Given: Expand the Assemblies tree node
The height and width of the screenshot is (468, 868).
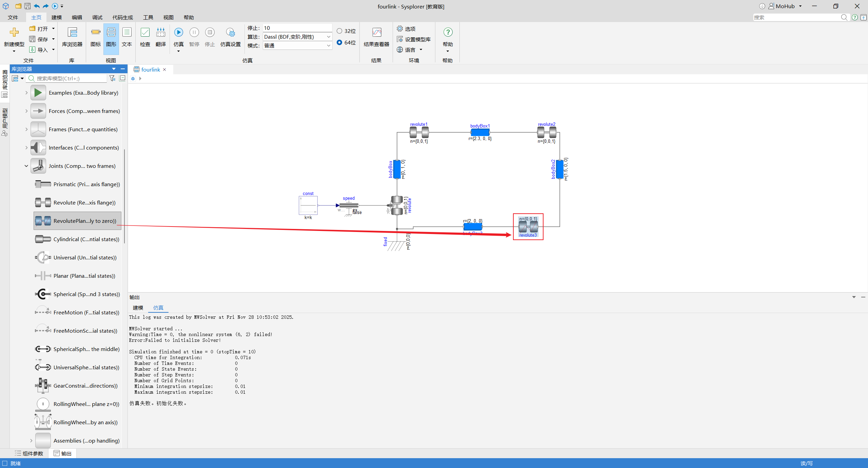Looking at the screenshot, I should [x=31, y=441].
